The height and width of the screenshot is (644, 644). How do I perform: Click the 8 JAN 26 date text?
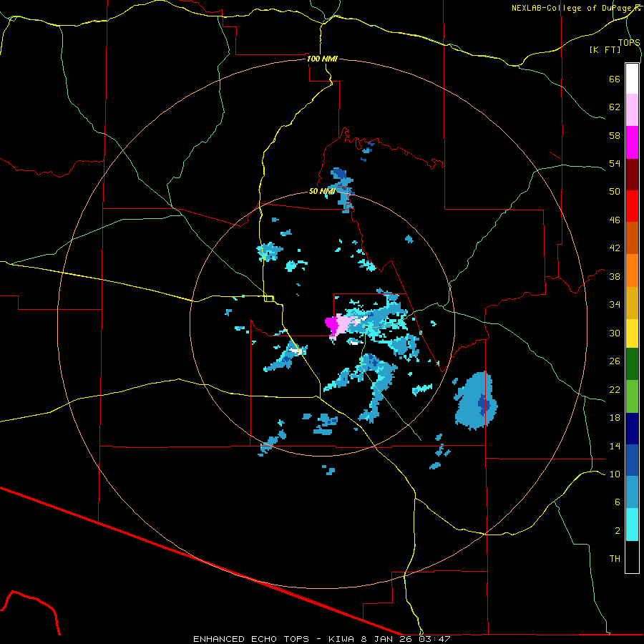(386, 639)
